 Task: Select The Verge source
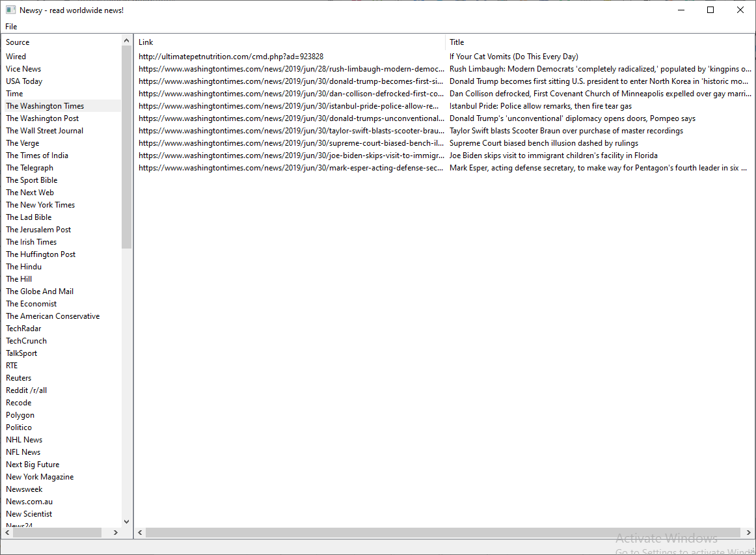23,143
